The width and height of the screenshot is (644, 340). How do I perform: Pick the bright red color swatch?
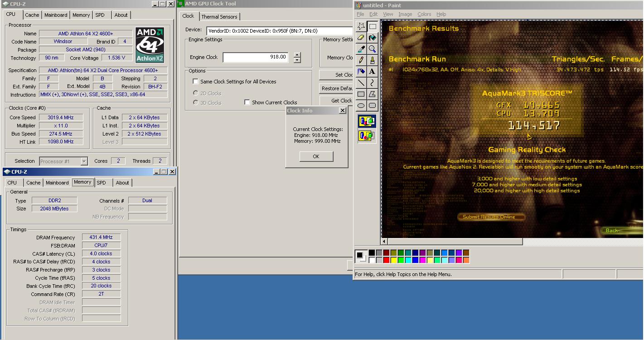[386, 260]
